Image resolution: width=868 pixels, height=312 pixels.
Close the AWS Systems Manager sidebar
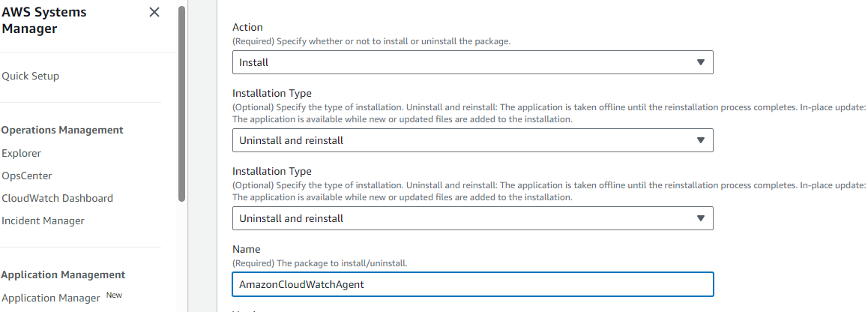pos(154,13)
